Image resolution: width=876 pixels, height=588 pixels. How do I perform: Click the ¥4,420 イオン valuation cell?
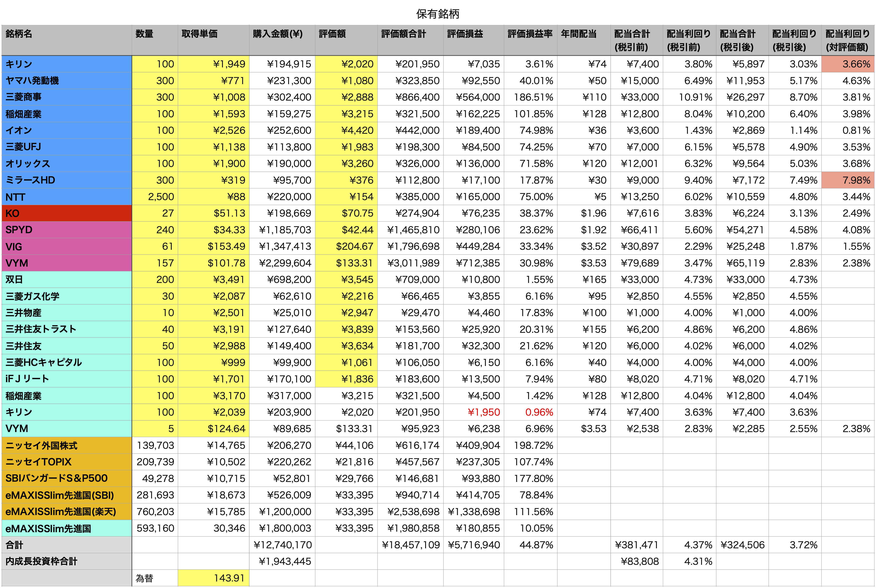346,131
